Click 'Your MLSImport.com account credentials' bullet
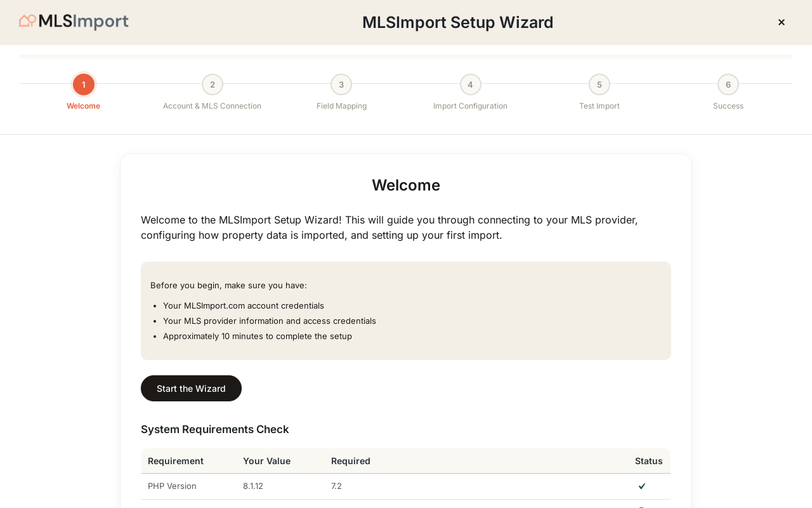Image resolution: width=812 pixels, height=508 pixels. pos(244,305)
